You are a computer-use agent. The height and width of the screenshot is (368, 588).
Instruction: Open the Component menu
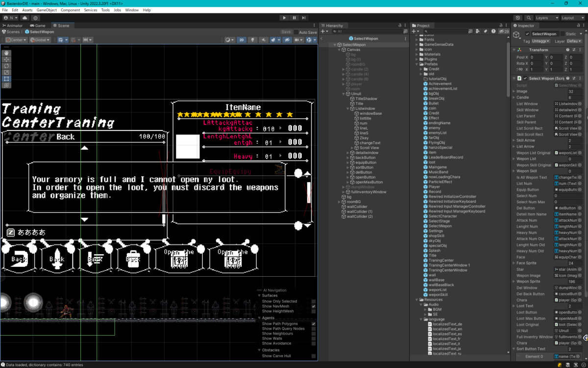(71, 10)
